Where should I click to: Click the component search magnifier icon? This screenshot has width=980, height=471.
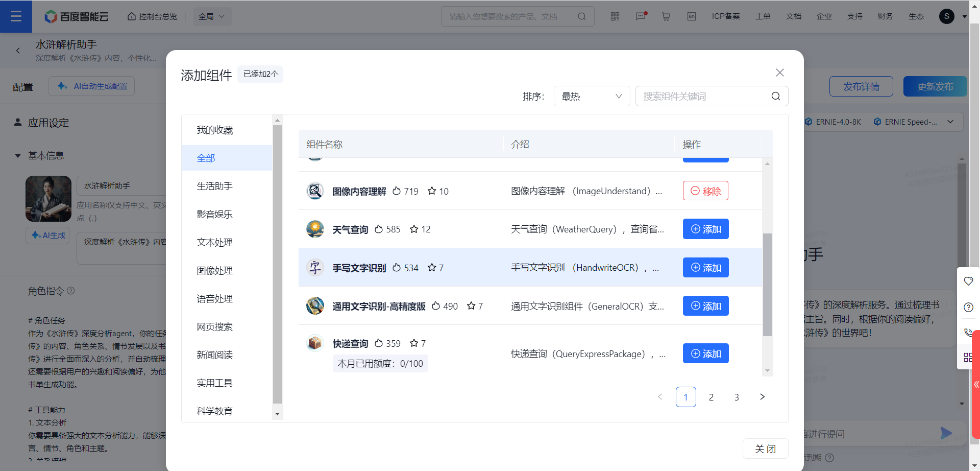tap(776, 96)
